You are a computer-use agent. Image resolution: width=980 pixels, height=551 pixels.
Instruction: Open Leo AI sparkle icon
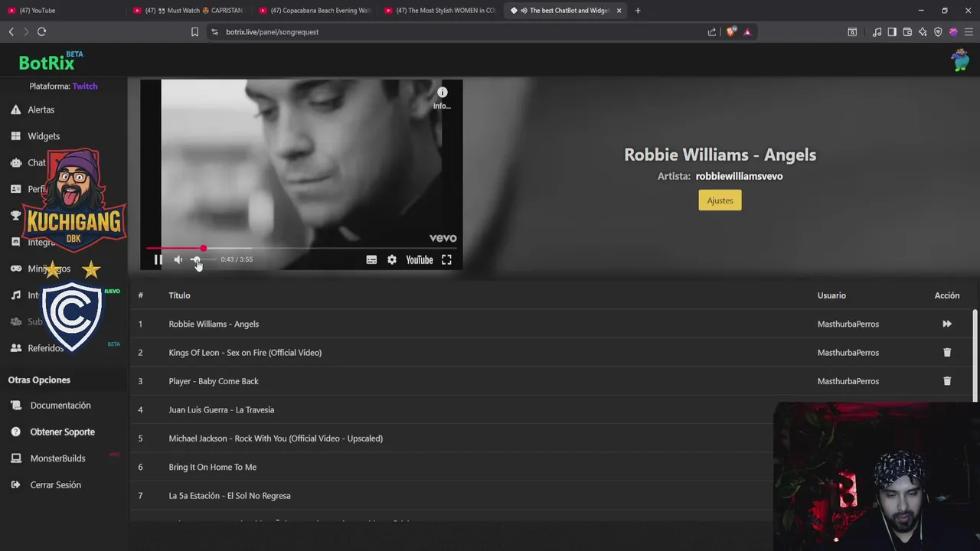[x=923, y=32]
